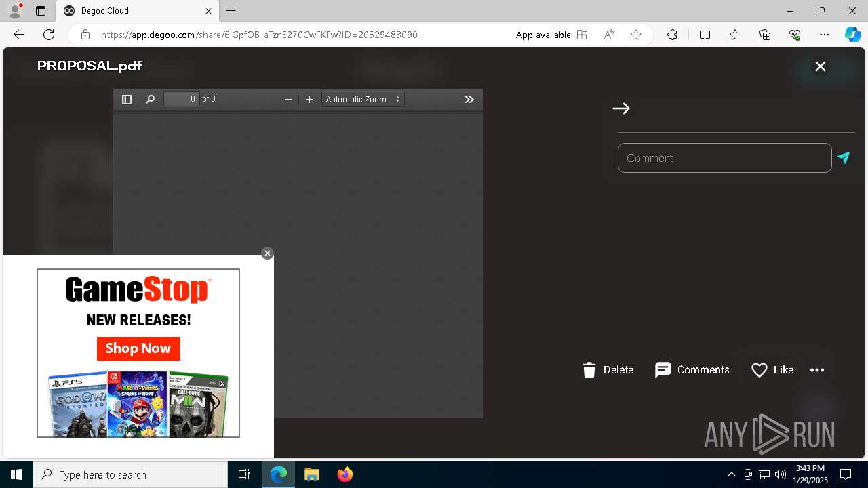Click the address bar URL

click(x=259, y=35)
